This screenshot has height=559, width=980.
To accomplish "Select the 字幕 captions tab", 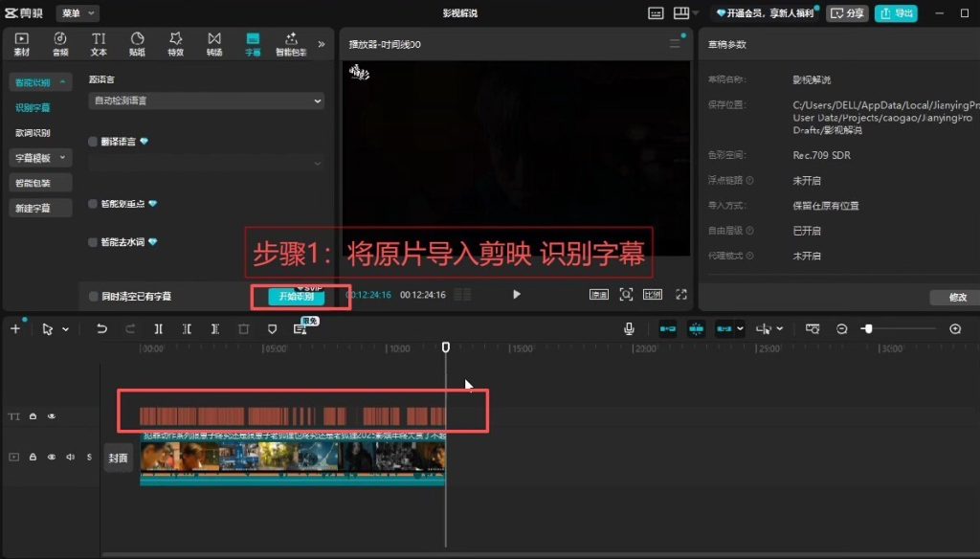I will [253, 44].
